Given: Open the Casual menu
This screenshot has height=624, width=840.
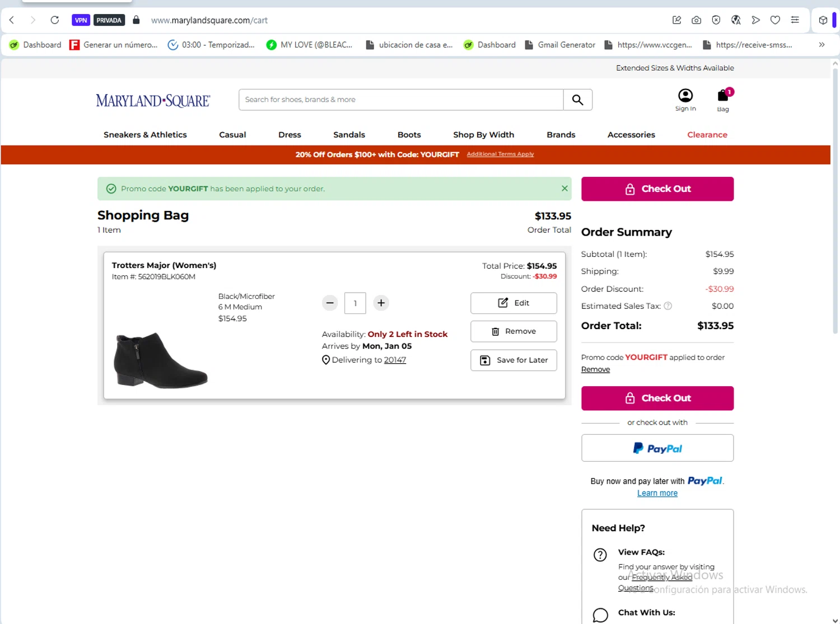Looking at the screenshot, I should point(232,135).
